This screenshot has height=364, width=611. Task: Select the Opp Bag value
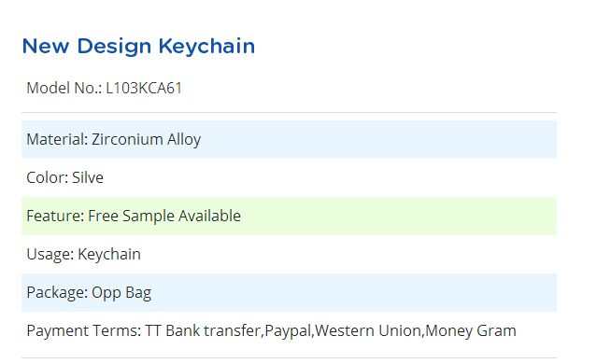coord(121,292)
